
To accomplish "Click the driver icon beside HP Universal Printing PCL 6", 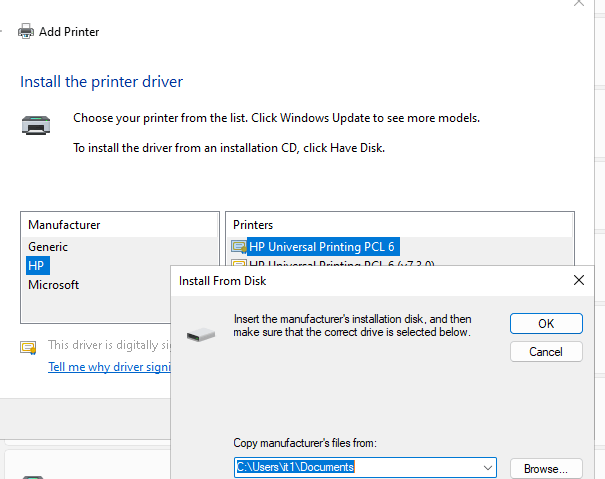I will point(239,247).
